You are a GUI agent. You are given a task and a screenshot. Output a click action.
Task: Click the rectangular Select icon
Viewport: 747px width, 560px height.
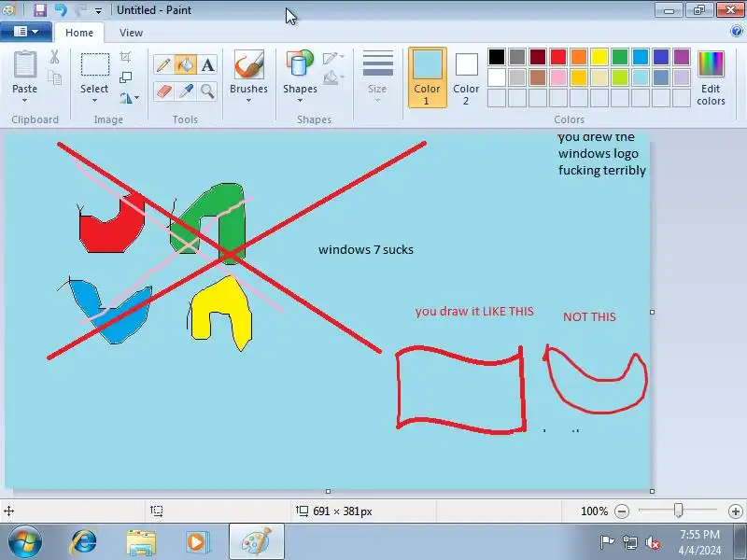coord(95,64)
